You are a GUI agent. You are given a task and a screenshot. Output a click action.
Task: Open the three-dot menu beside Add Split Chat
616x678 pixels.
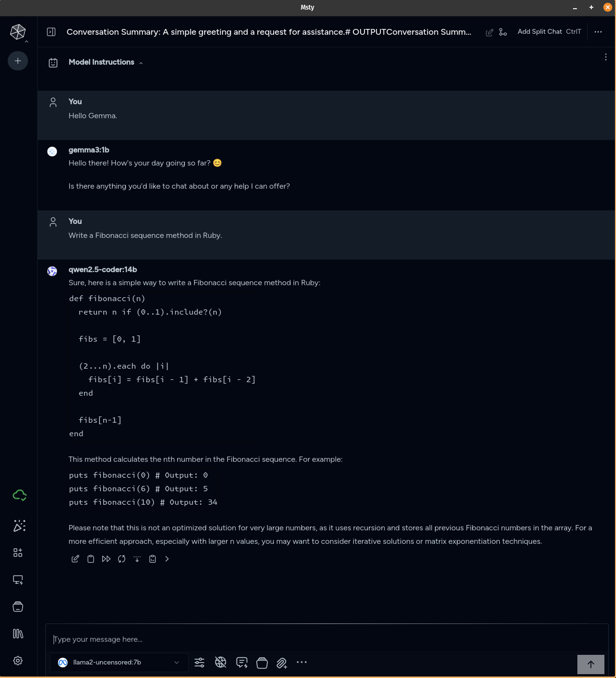[598, 32]
